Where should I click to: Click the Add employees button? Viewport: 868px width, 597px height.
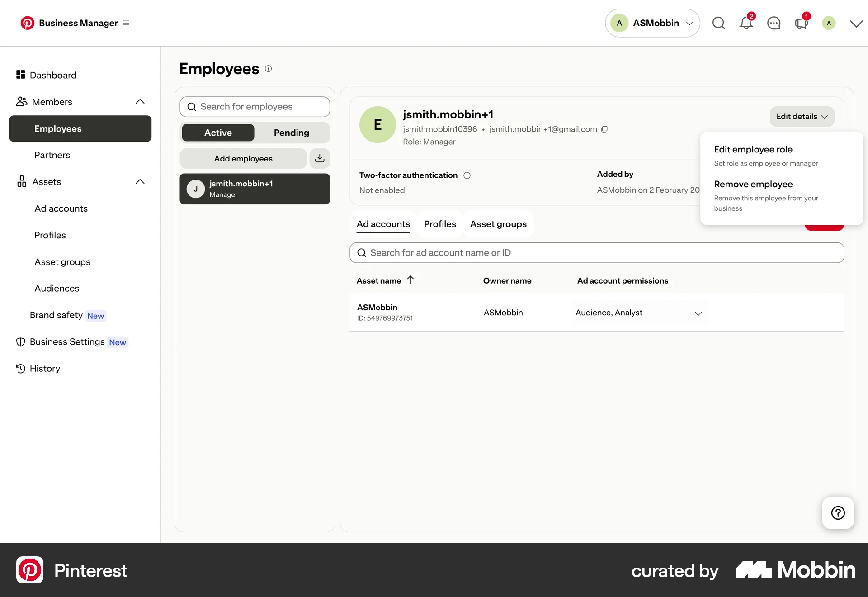tap(243, 158)
